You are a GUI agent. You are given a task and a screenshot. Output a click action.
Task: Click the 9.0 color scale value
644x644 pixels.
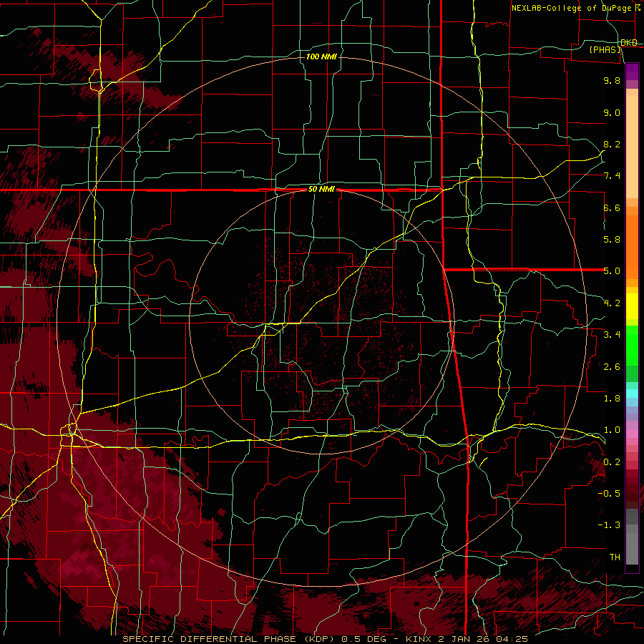pos(612,112)
